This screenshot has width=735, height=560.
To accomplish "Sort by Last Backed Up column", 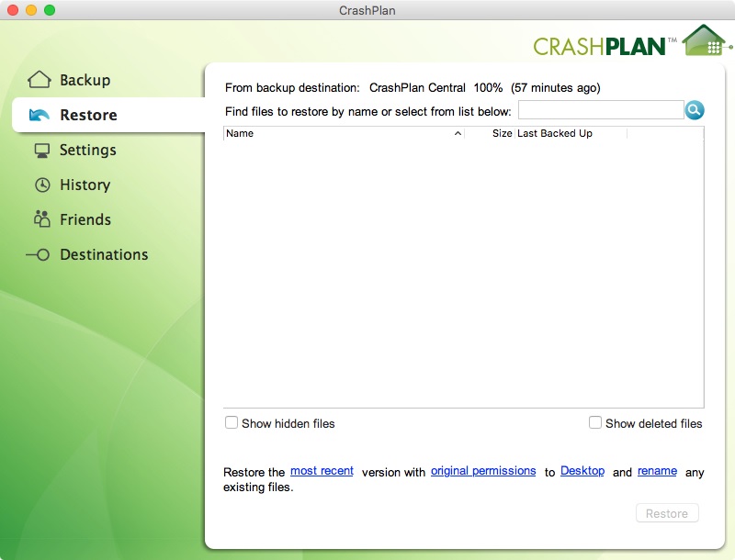I will (x=555, y=134).
